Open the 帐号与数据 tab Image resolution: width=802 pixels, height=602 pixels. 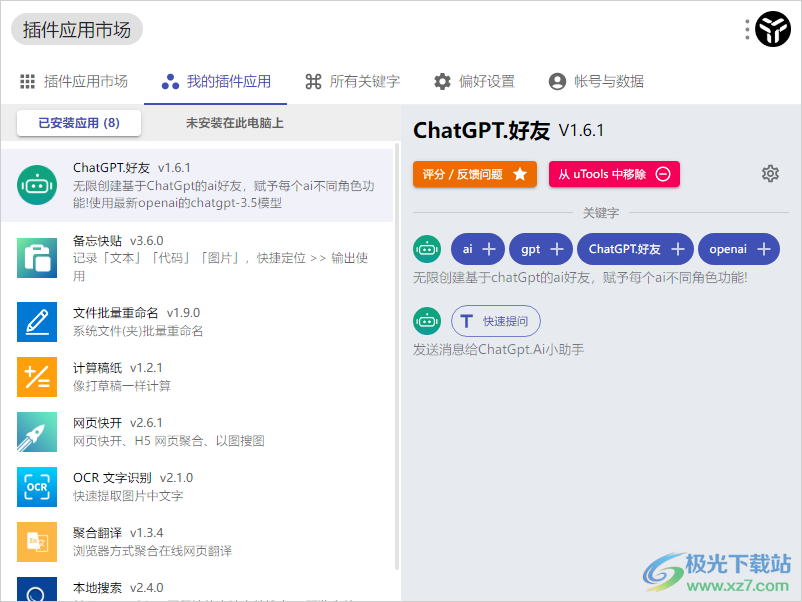point(596,81)
